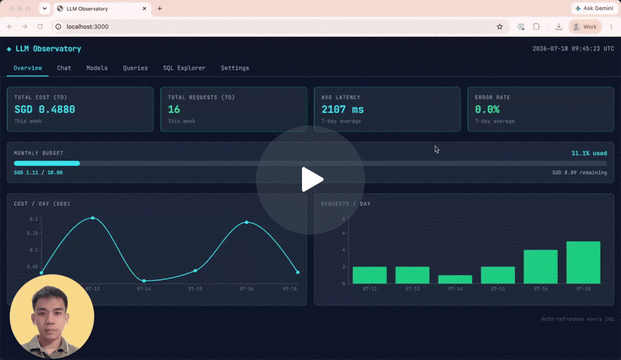Switch to the Overview tab
This screenshot has width=621, height=360.
(x=28, y=68)
